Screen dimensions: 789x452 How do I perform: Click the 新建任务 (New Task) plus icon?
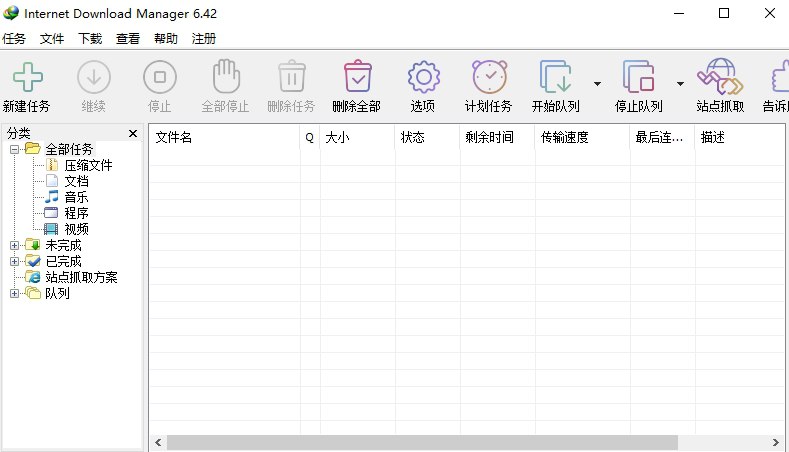26,78
